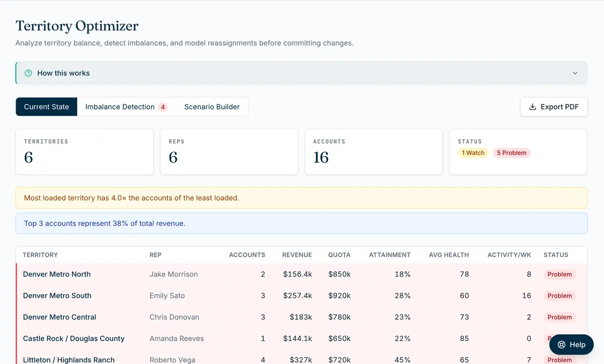The height and width of the screenshot is (364, 604).
Task: Click rep name Amanda Reeves
Action: (177, 338)
